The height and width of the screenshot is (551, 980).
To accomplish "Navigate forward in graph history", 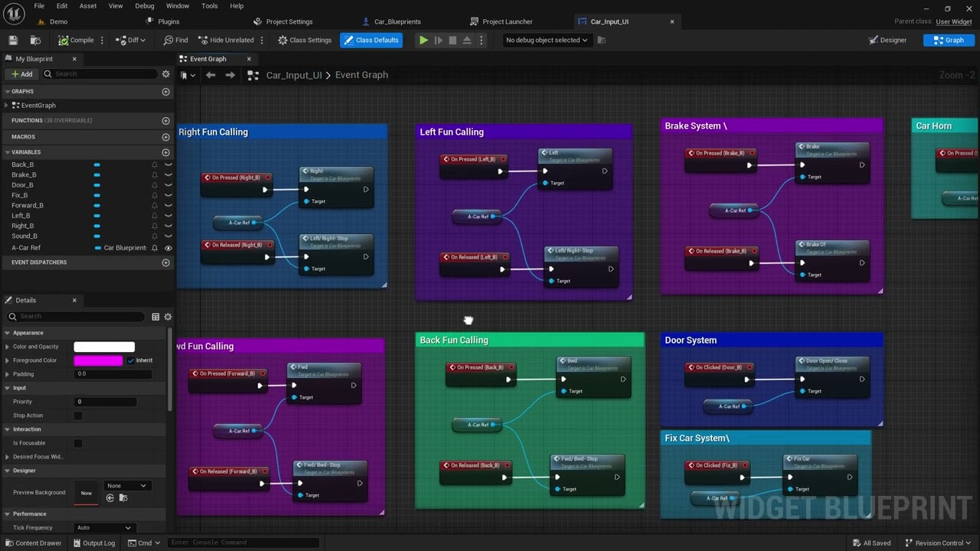I will point(230,75).
